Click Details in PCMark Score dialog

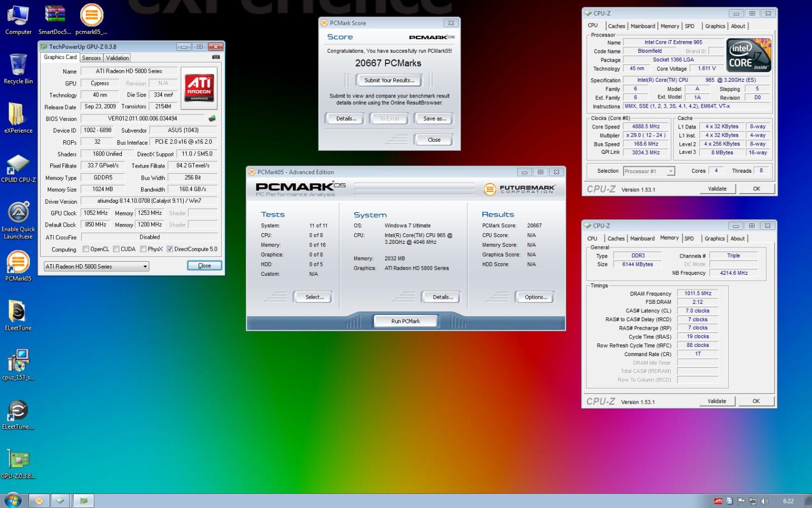coord(346,118)
